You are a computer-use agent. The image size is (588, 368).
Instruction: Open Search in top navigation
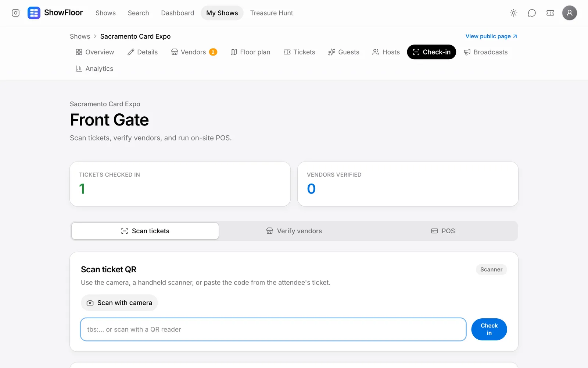(138, 13)
